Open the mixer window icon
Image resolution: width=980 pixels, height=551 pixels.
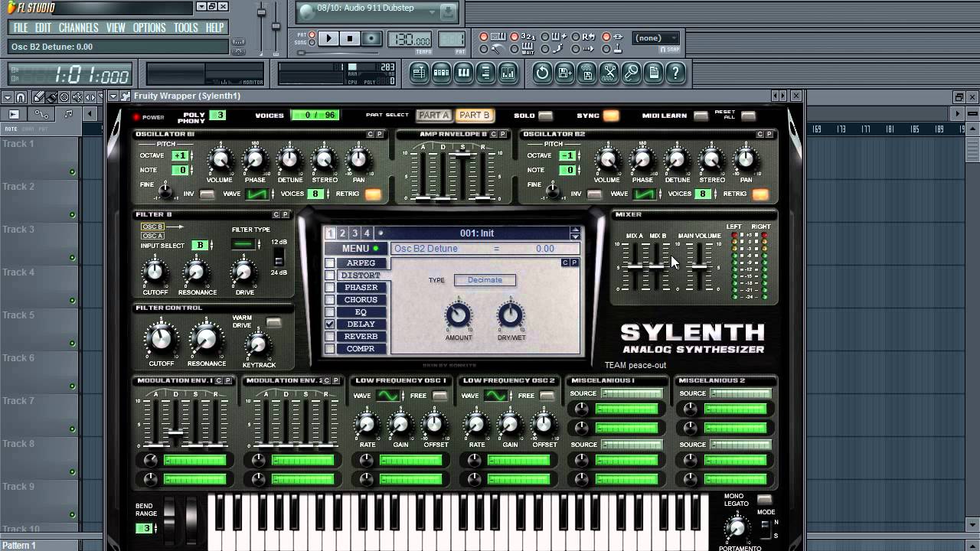click(508, 73)
